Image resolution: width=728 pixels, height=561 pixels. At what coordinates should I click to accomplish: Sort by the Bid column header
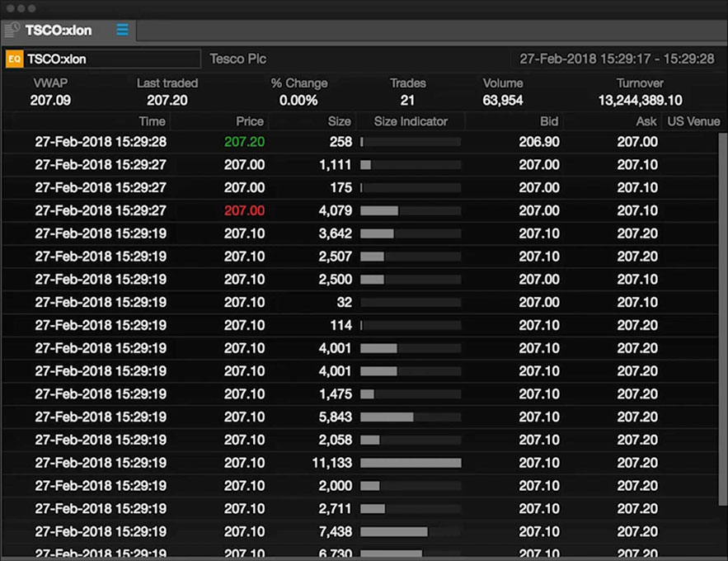pyautogui.click(x=549, y=121)
